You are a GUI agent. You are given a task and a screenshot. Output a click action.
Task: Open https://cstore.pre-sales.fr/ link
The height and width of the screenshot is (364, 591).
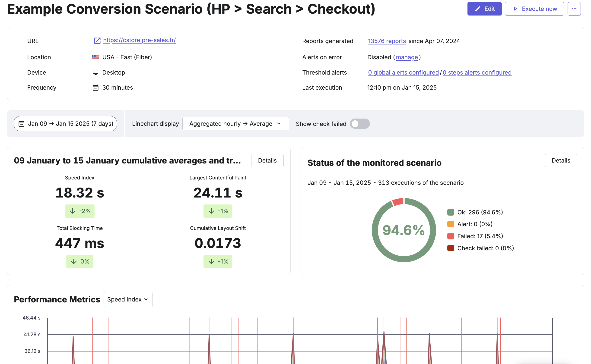click(139, 40)
